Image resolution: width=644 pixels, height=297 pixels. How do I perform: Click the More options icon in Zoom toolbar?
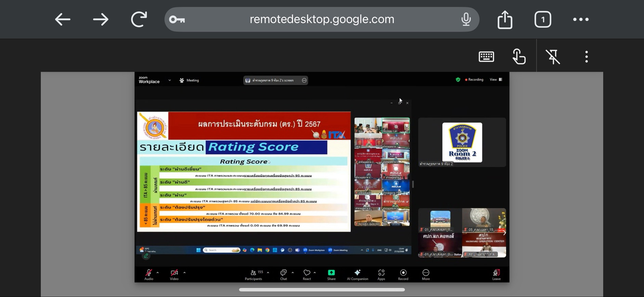(426, 274)
